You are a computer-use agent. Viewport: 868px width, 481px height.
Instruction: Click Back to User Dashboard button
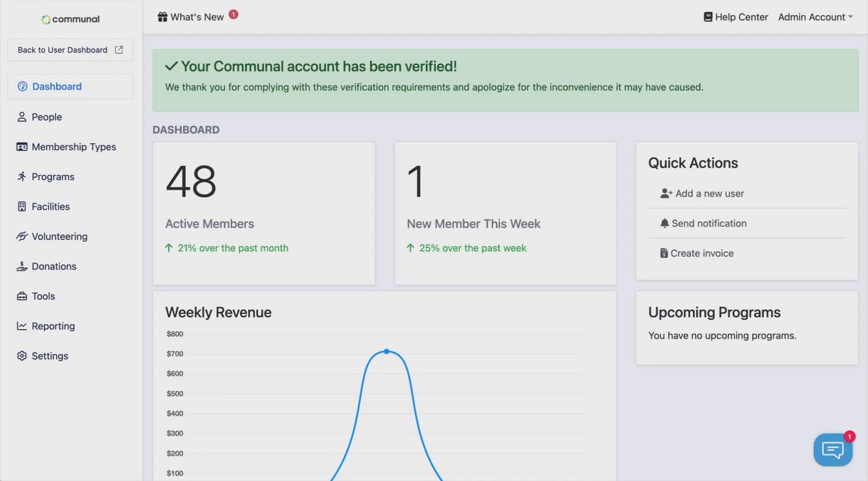(70, 49)
